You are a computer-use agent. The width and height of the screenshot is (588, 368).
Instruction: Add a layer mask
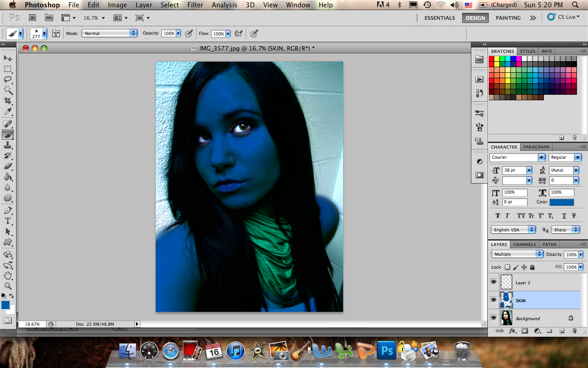tap(525, 331)
